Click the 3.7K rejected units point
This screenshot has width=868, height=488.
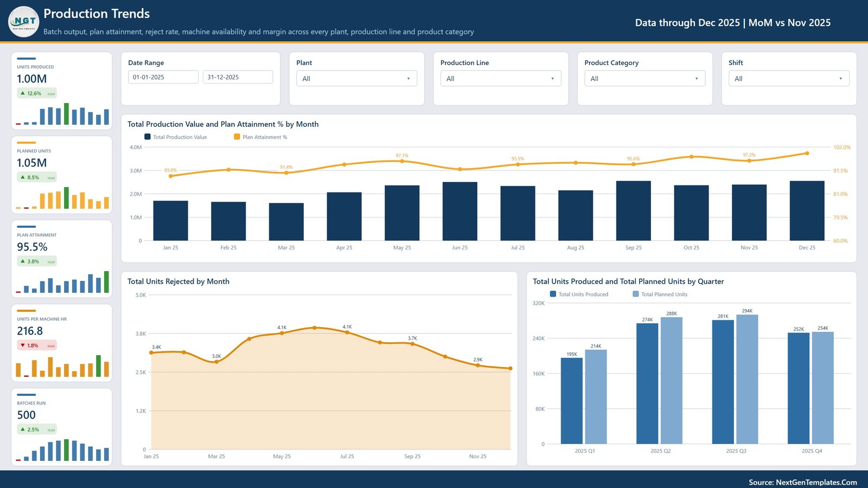click(412, 344)
